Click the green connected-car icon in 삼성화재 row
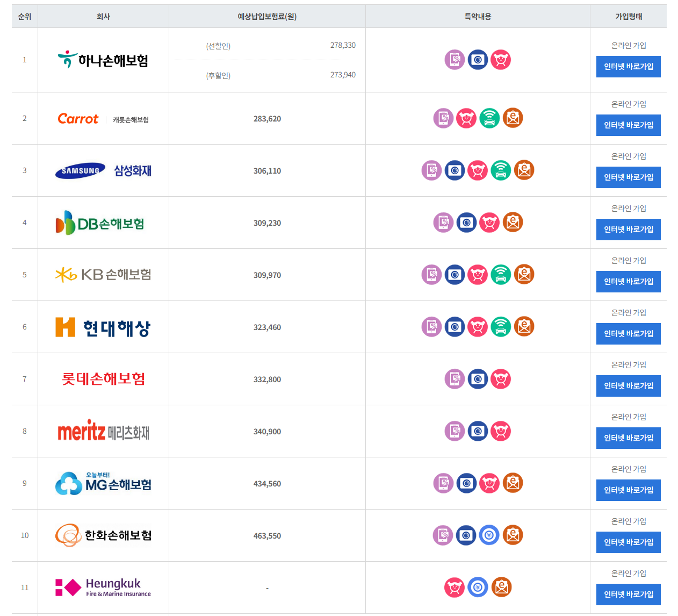Screen dimensions: 678x616 [x=501, y=170]
